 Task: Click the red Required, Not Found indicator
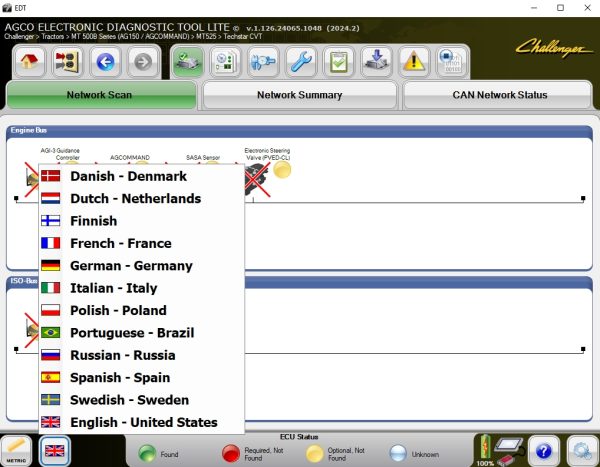point(231,454)
